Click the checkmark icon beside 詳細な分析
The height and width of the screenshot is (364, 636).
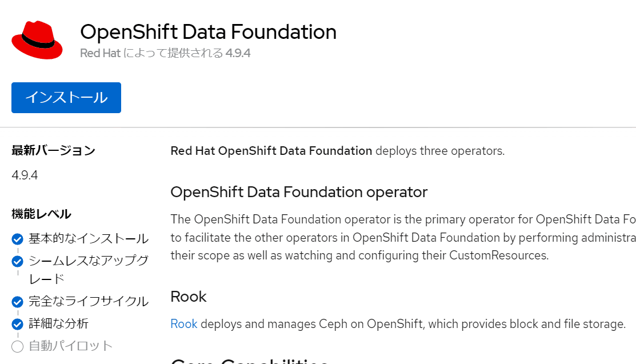(18, 324)
